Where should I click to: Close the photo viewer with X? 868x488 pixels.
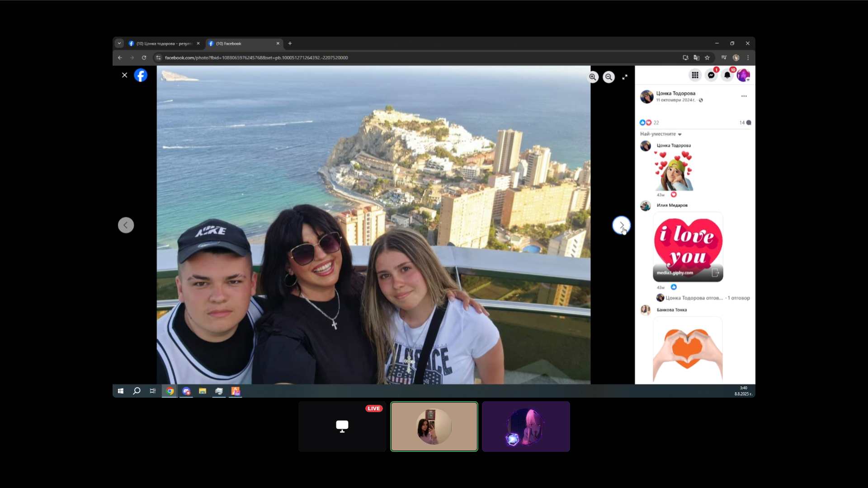[125, 75]
